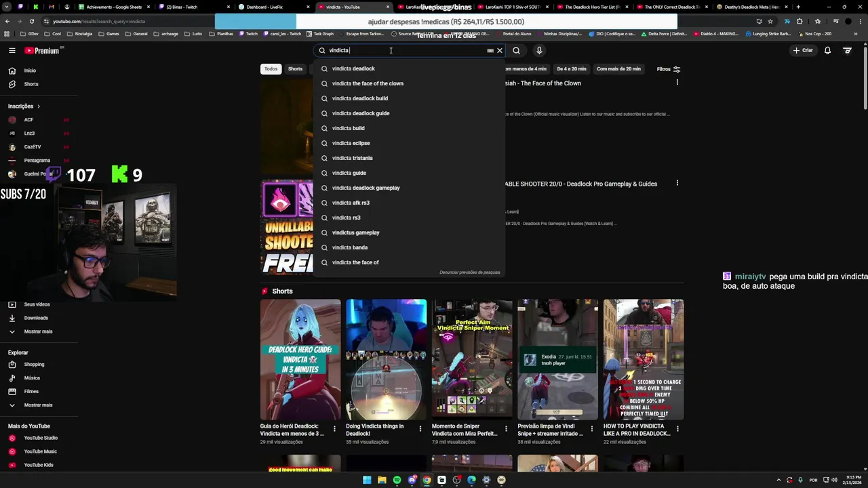Open the CazéTV channel subscription
868x488 pixels.
pos(32,147)
